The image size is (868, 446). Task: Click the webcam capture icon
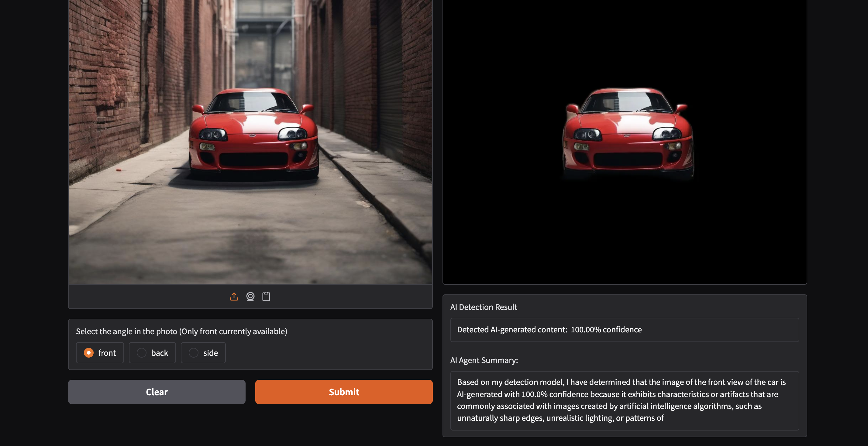[x=250, y=297]
